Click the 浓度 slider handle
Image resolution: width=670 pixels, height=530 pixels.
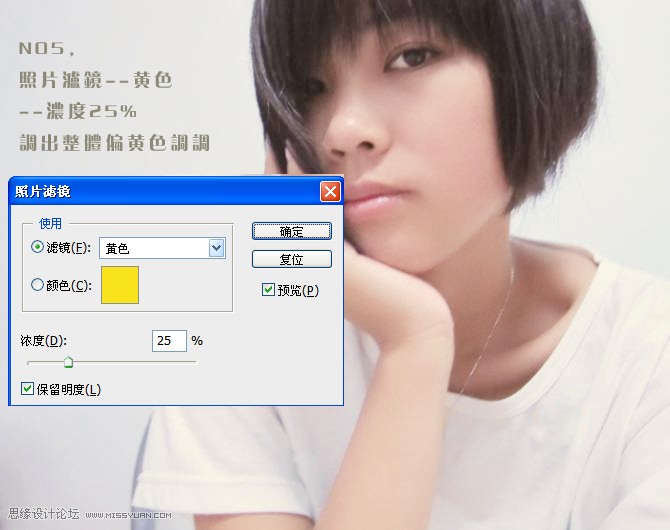point(68,362)
